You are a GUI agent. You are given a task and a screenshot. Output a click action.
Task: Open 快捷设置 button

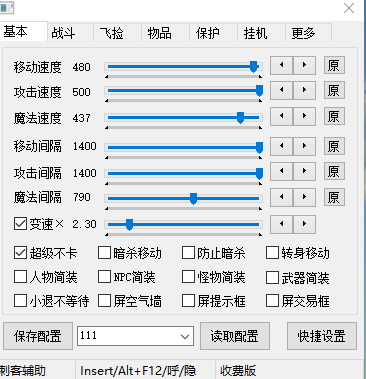[322, 336]
